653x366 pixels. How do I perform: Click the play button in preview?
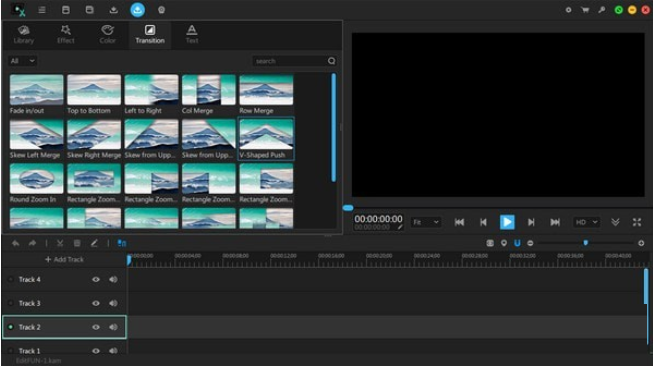(x=507, y=222)
